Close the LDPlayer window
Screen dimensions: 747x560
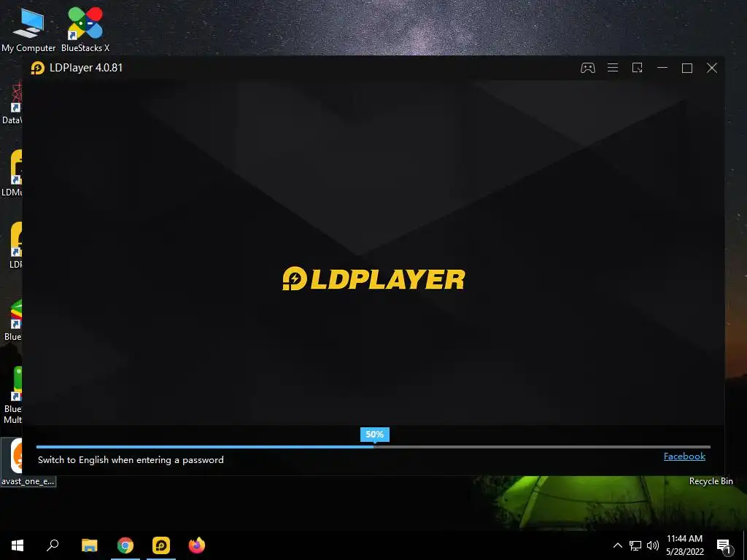(712, 68)
